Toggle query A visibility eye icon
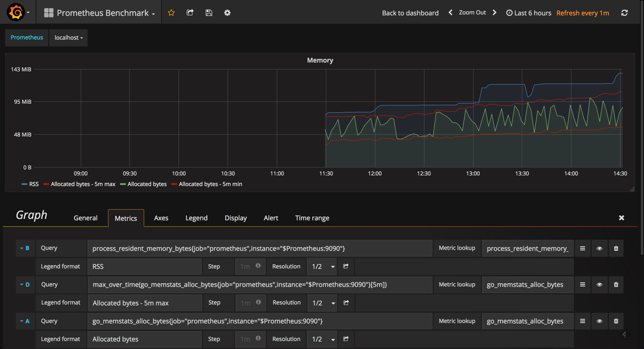The image size is (644, 349). (599, 321)
